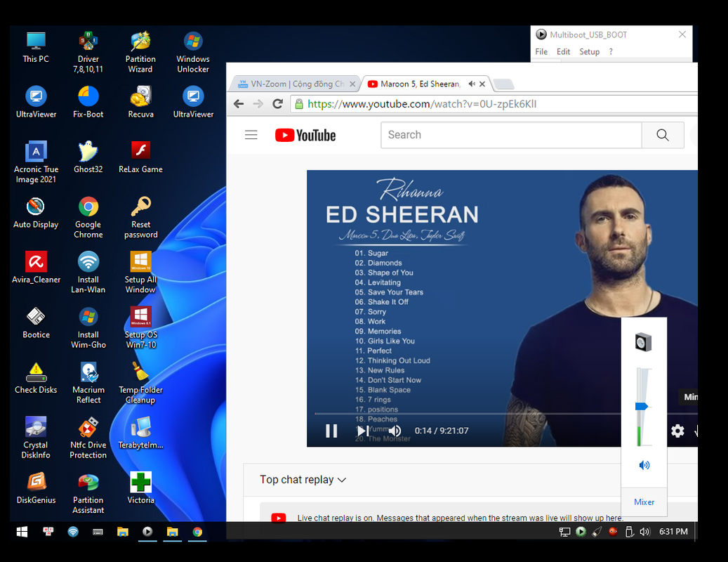Click the tray volume speaker icon

(645, 532)
